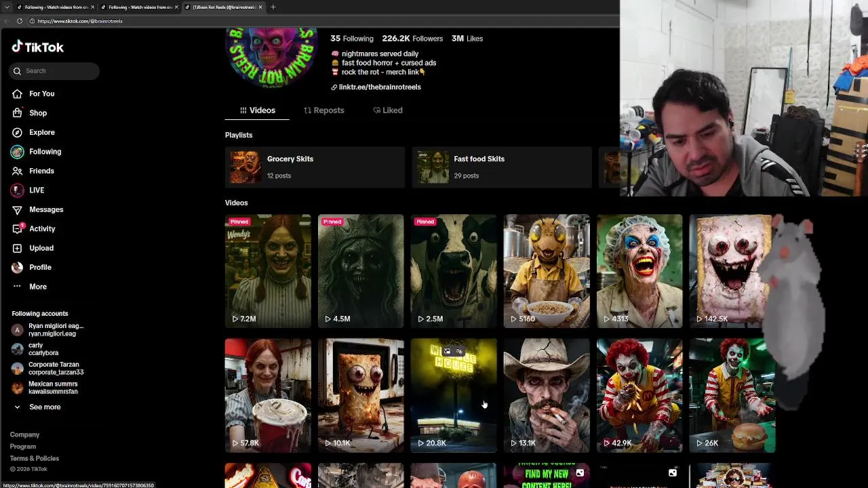
Task: Close the Brain Rot Reels browser tab
Action: 260,7
